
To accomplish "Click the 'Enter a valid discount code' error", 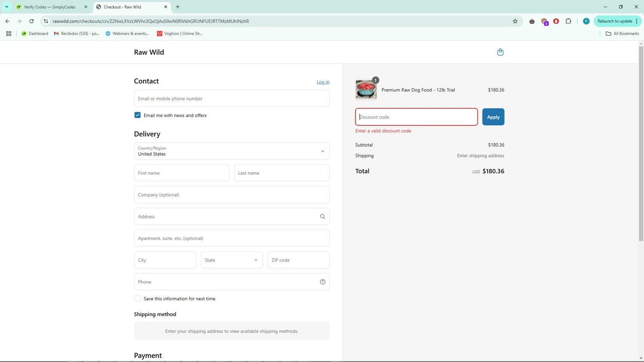I will pyautogui.click(x=383, y=131).
